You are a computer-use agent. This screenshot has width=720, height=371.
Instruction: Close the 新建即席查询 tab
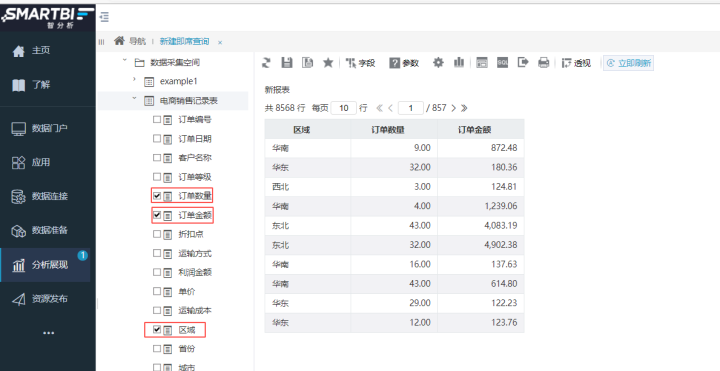click(220, 42)
